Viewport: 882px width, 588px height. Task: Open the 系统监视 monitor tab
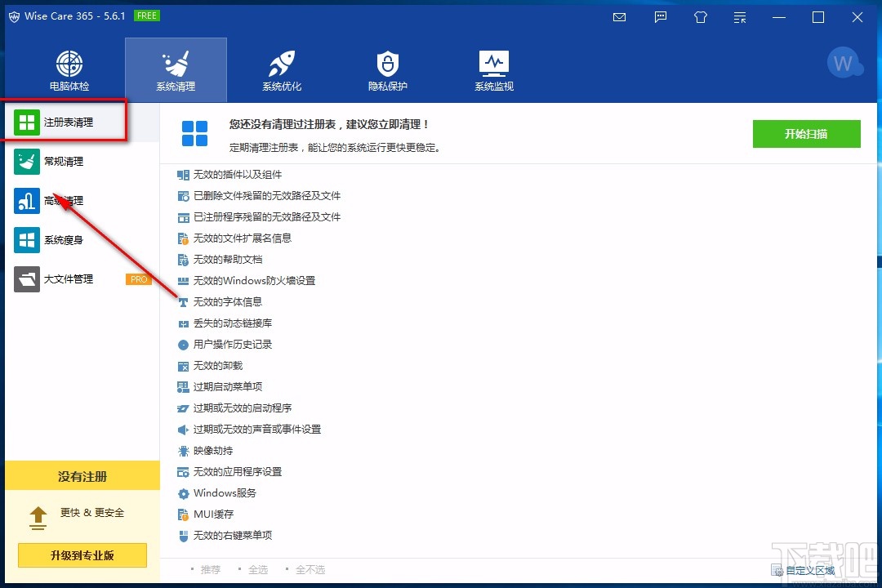[494, 70]
